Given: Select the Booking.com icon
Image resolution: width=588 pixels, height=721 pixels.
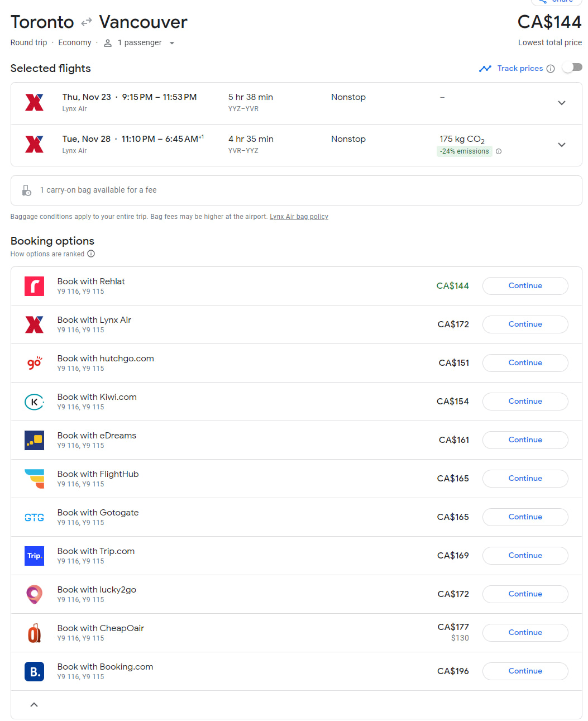Looking at the screenshot, I should [x=34, y=671].
